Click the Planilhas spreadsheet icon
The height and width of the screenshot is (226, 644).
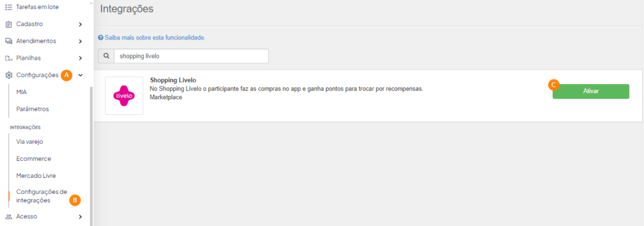[x=9, y=58]
